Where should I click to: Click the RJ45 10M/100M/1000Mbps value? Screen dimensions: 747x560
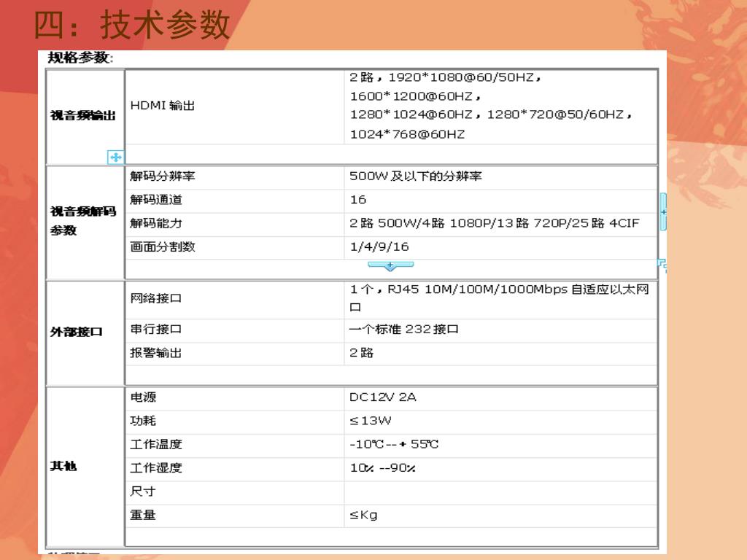pyautogui.click(x=499, y=297)
